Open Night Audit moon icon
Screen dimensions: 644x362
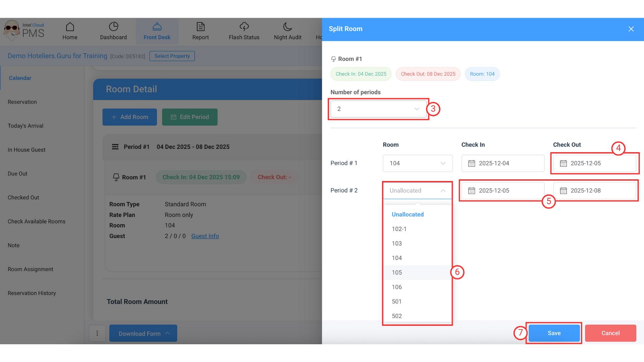point(287,27)
